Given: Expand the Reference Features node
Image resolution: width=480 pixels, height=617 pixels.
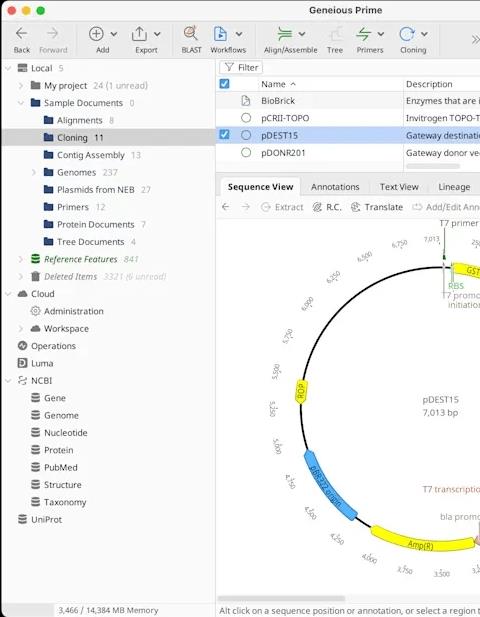Looking at the screenshot, I should pos(21,259).
